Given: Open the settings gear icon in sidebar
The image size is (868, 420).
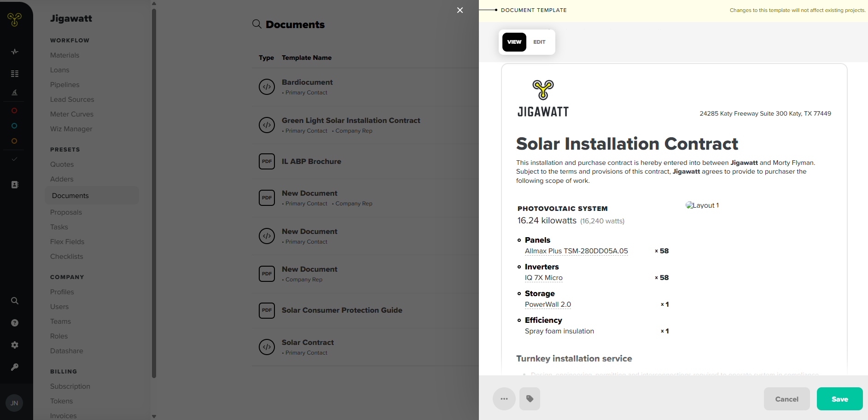Looking at the screenshot, I should click(x=15, y=345).
